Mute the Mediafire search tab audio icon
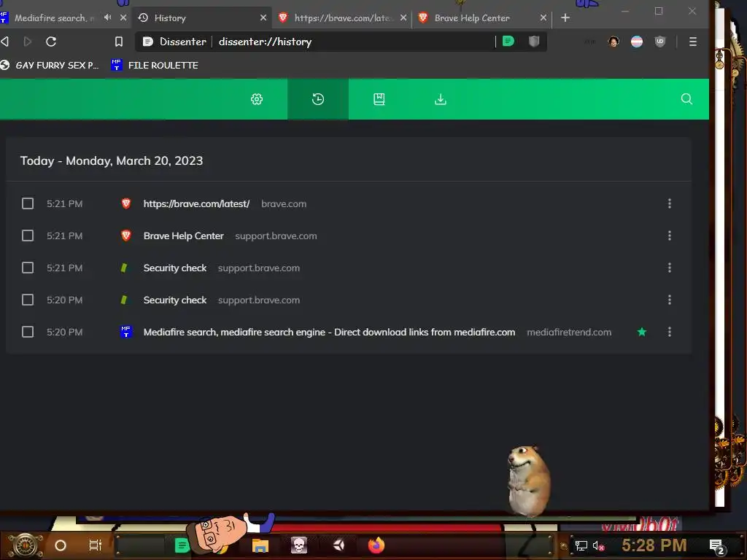This screenshot has width=747, height=560. click(x=108, y=17)
